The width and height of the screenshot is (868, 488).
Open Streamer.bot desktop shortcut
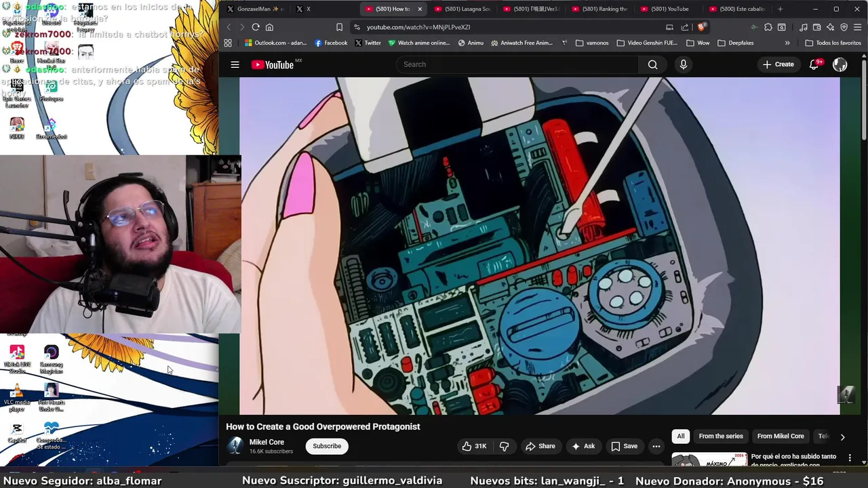click(x=51, y=129)
